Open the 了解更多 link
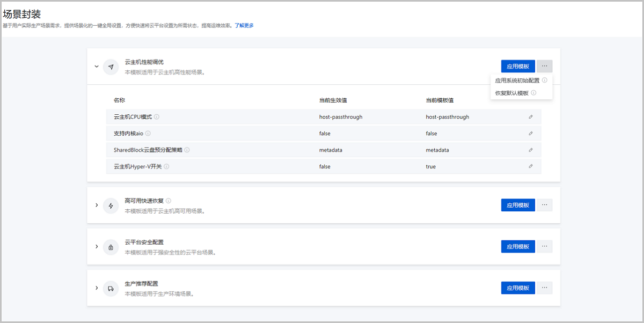Viewport: 644px width, 323px height. point(244,25)
